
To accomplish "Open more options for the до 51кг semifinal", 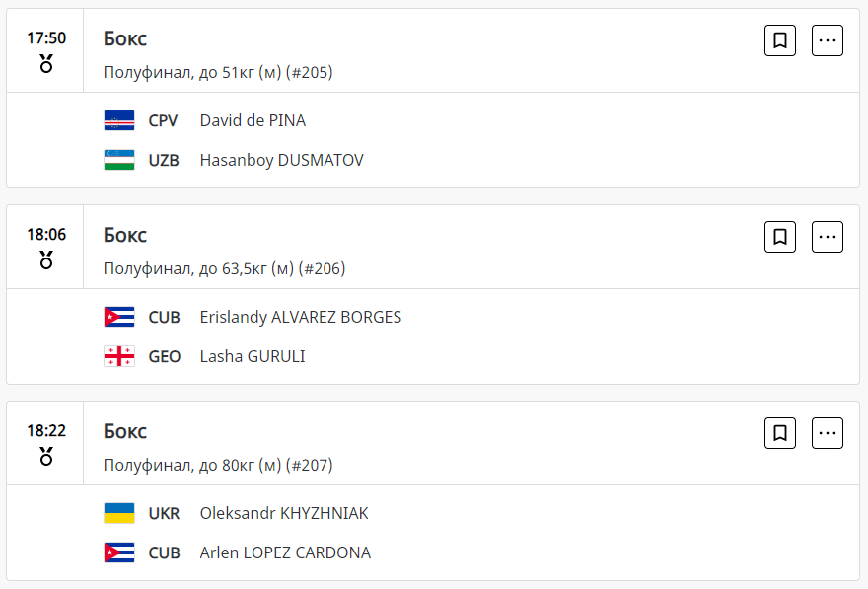I will point(827,40).
